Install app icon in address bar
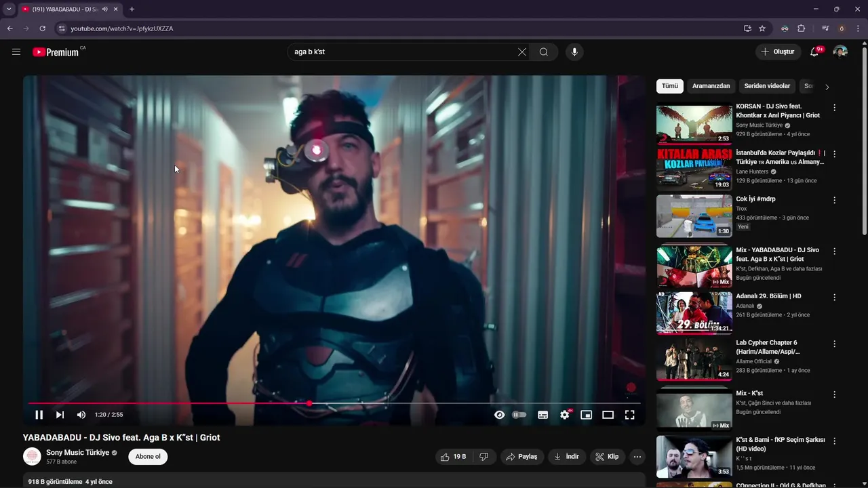Screen dimensions: 868x488 click(x=747, y=28)
